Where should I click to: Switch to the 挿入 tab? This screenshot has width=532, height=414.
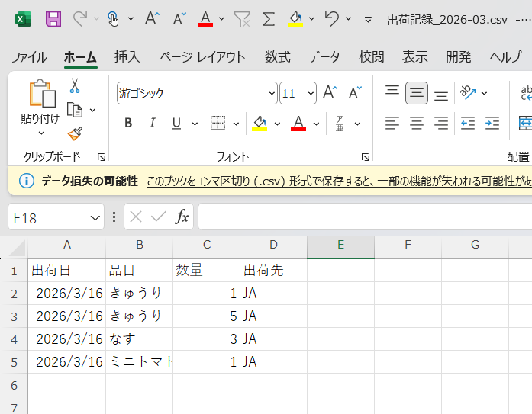coord(127,56)
